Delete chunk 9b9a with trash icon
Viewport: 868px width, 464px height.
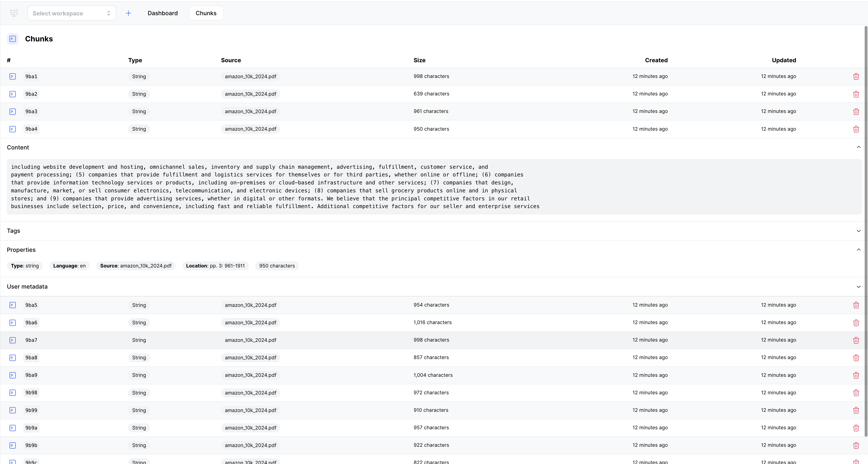coord(856,428)
